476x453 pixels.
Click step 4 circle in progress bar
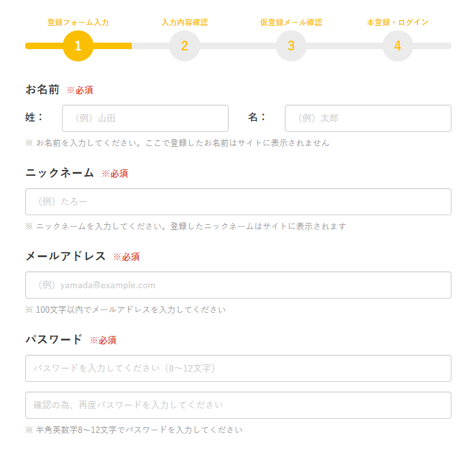coord(397,46)
